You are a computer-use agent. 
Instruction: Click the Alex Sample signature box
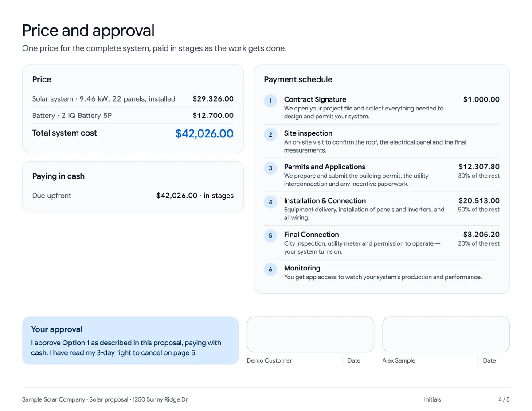click(446, 334)
